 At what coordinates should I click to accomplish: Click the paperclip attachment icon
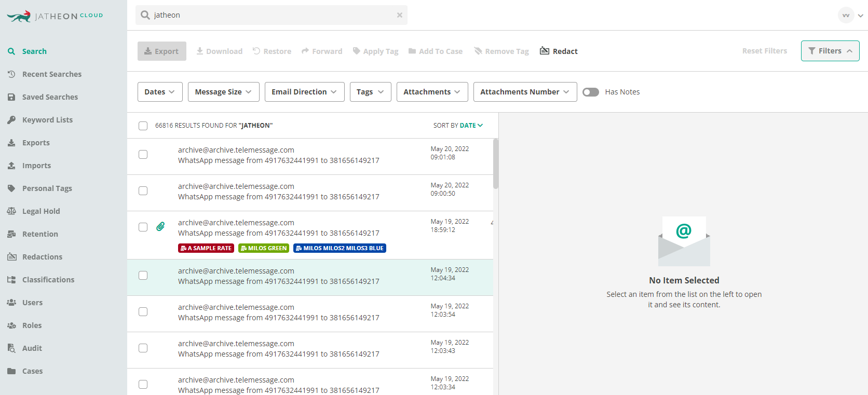[160, 226]
